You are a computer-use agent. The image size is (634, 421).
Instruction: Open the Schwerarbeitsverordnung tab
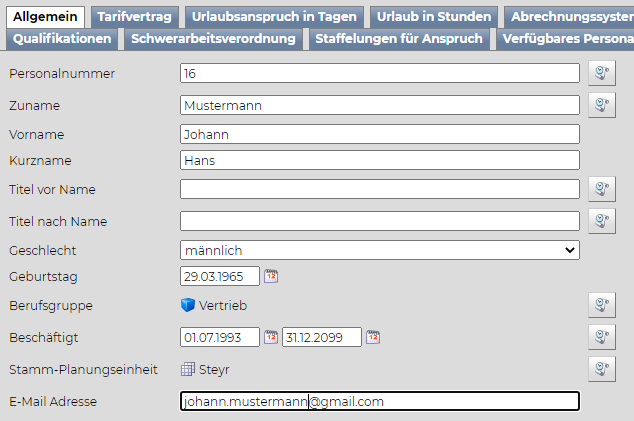point(213,38)
